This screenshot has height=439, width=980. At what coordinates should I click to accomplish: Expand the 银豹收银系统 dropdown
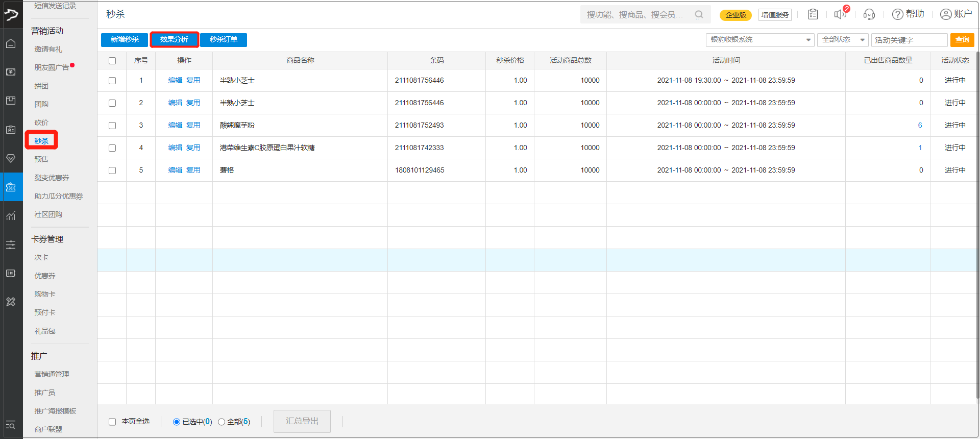point(759,40)
